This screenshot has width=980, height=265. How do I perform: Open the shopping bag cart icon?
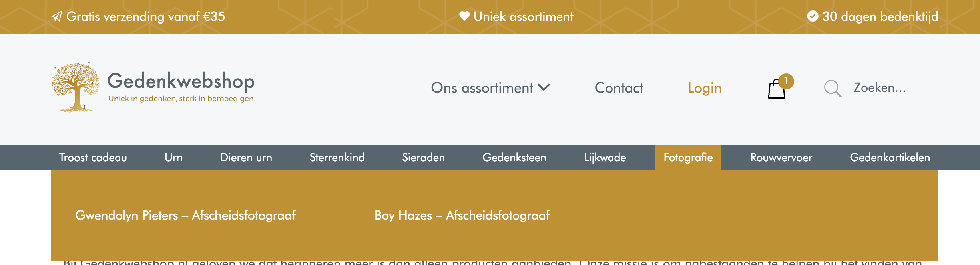[776, 89]
